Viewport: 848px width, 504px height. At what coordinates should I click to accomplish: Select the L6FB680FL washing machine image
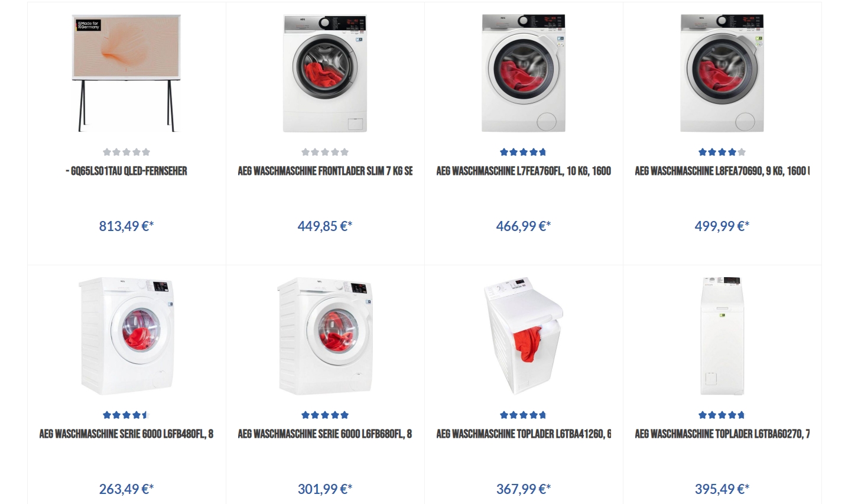click(325, 336)
